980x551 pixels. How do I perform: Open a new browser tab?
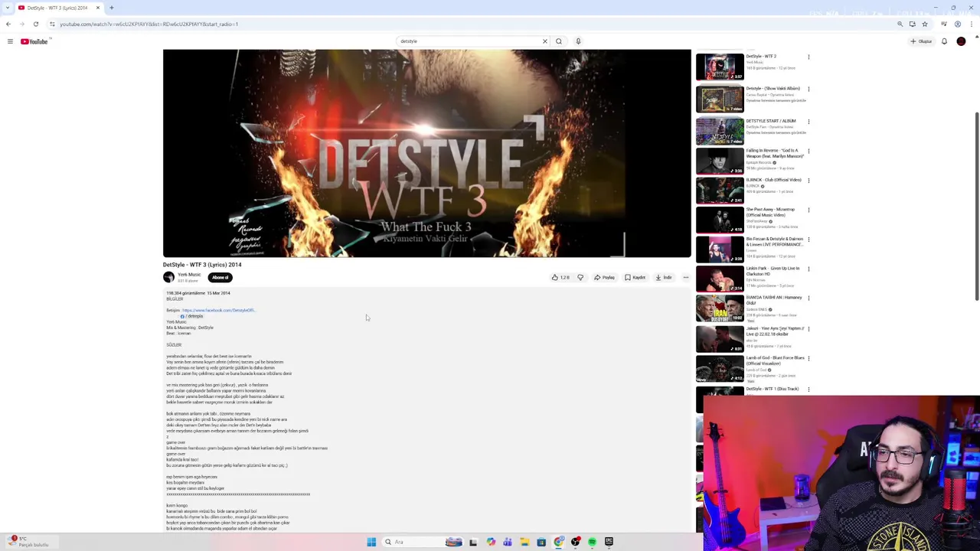click(x=111, y=8)
